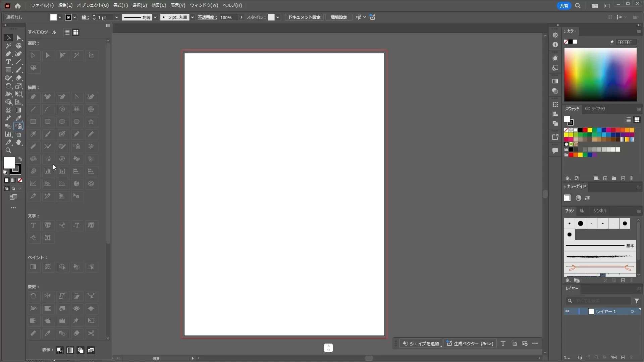Screen dimensions: 644x362
Task: Open the stroke weight dropdown next to 1 pt
Action: click(x=116, y=17)
